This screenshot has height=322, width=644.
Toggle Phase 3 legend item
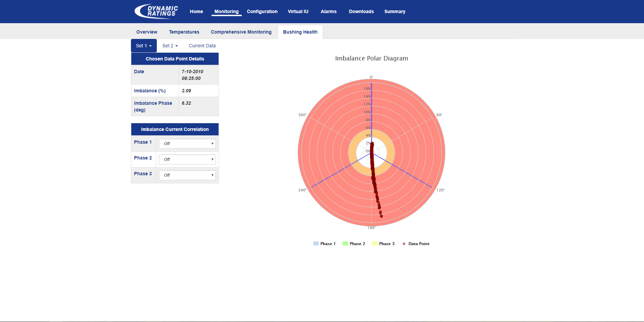[383, 244]
